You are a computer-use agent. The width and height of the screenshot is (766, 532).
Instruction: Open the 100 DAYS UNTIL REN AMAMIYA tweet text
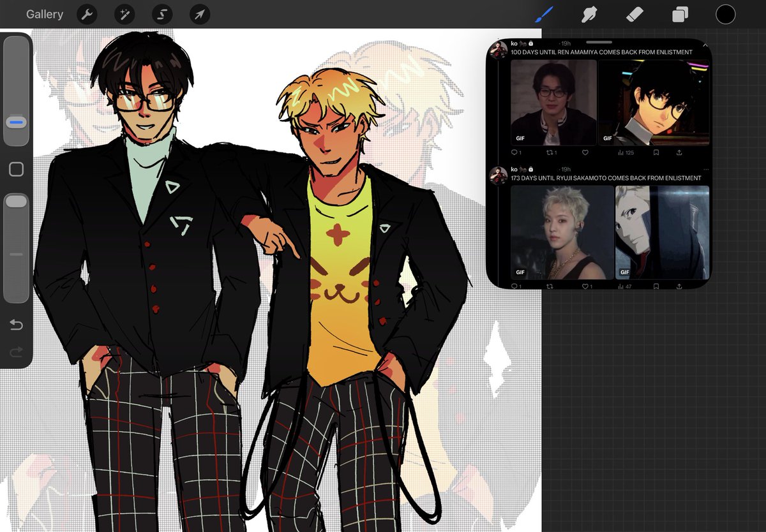click(601, 52)
